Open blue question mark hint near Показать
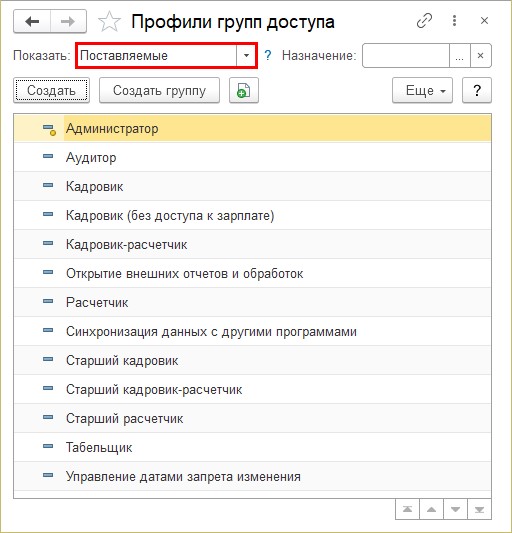 pos(268,55)
